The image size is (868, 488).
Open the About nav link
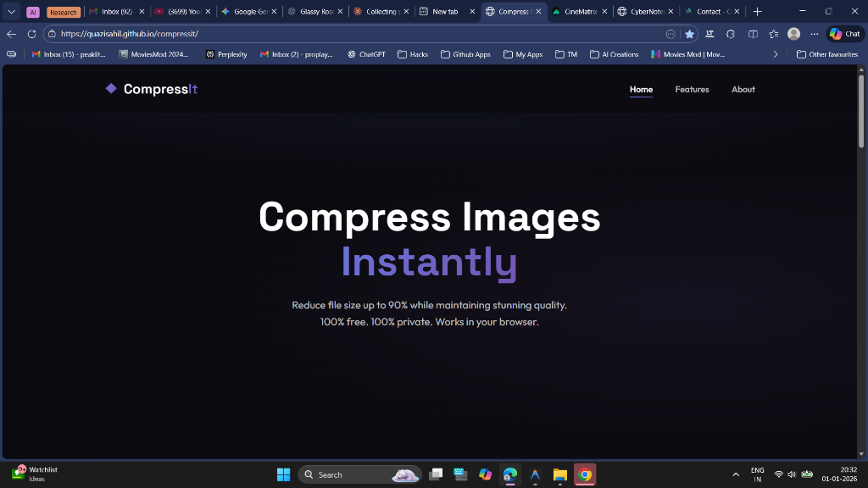pos(743,89)
